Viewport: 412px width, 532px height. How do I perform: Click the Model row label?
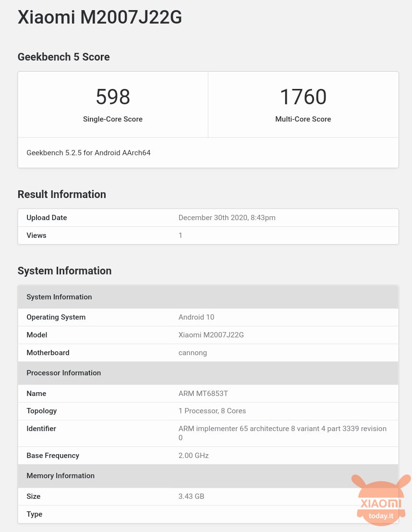click(36, 334)
